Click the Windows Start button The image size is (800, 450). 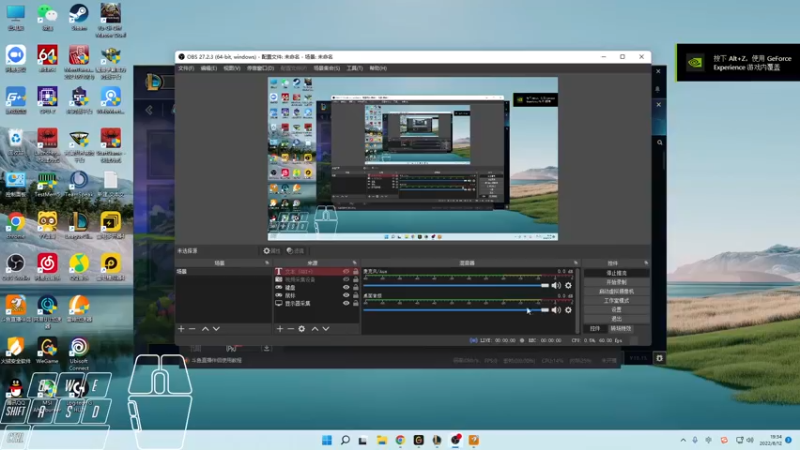[x=327, y=440]
